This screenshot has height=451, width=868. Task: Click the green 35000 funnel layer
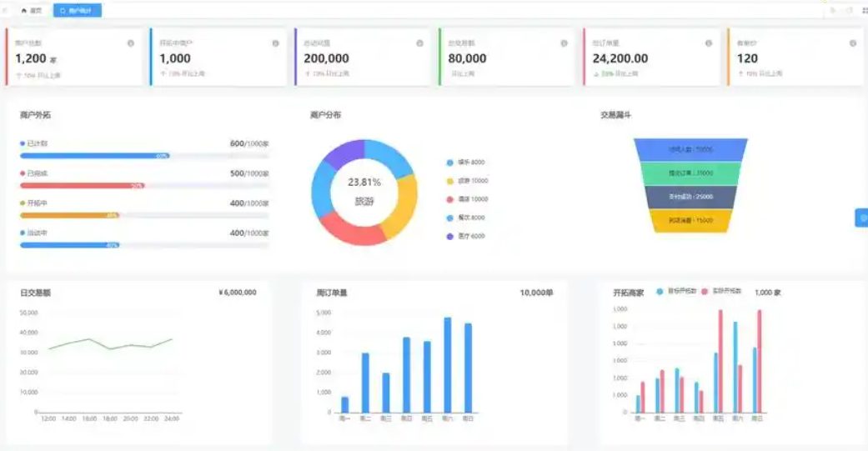(x=690, y=173)
